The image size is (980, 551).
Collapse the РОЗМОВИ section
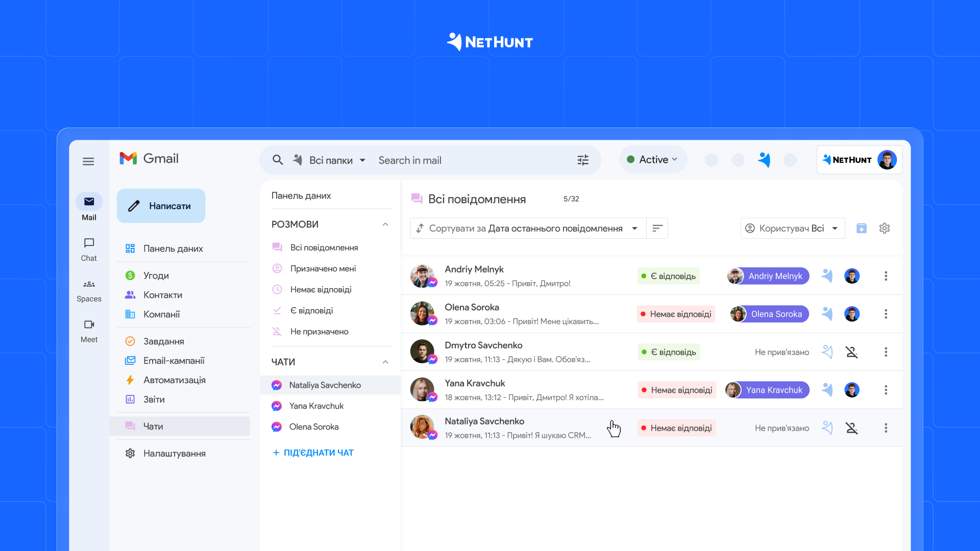pyautogui.click(x=385, y=224)
